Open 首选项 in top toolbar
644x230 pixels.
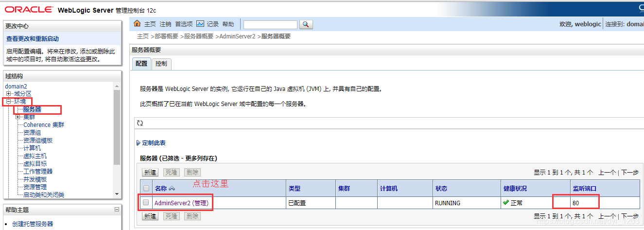184,24
